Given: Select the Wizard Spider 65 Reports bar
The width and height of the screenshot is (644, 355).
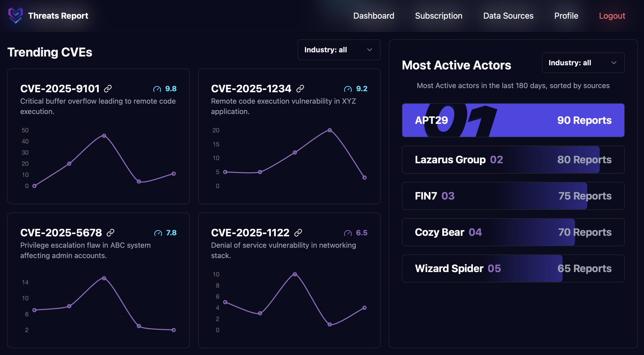Looking at the screenshot, I should (513, 268).
